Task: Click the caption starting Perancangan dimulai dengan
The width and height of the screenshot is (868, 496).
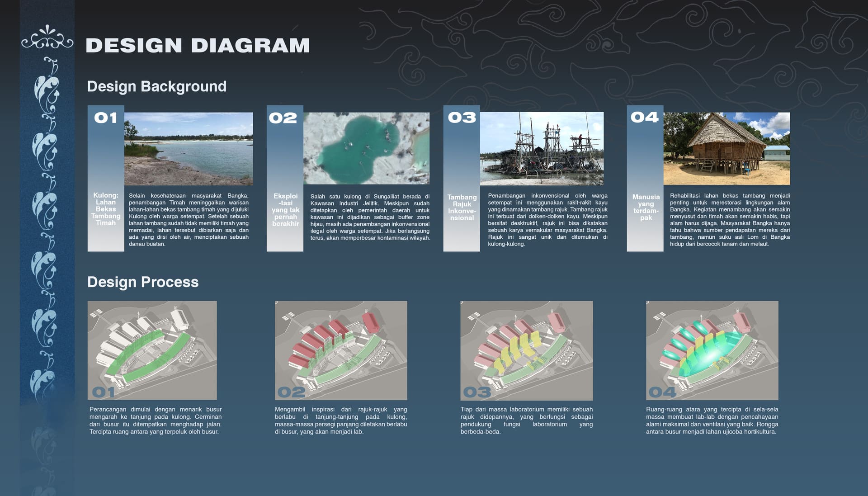Action: (x=156, y=420)
